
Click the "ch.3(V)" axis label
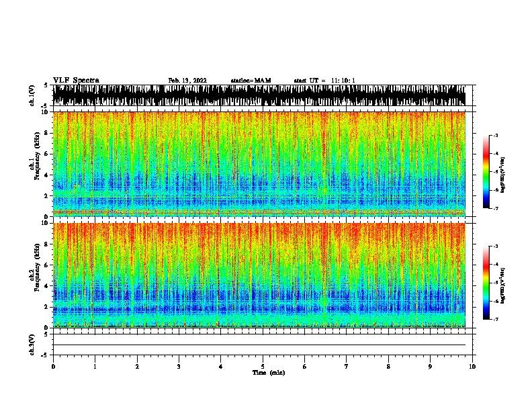pos(32,345)
